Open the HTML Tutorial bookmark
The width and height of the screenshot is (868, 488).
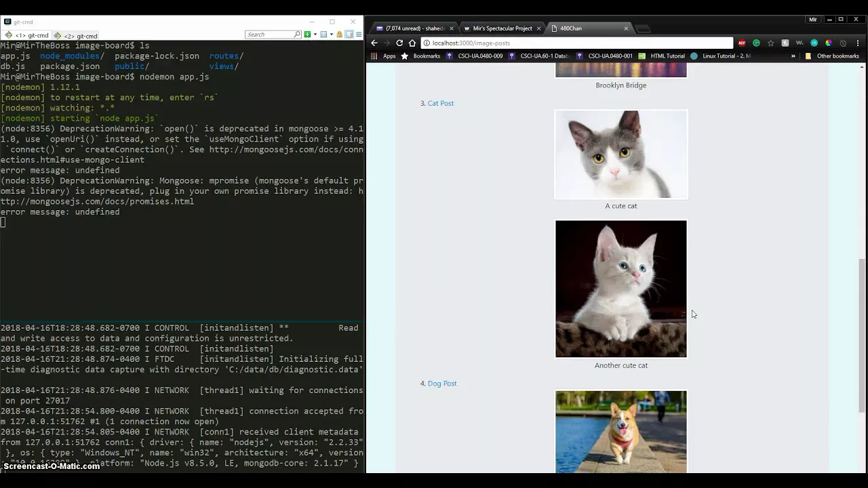coord(662,56)
